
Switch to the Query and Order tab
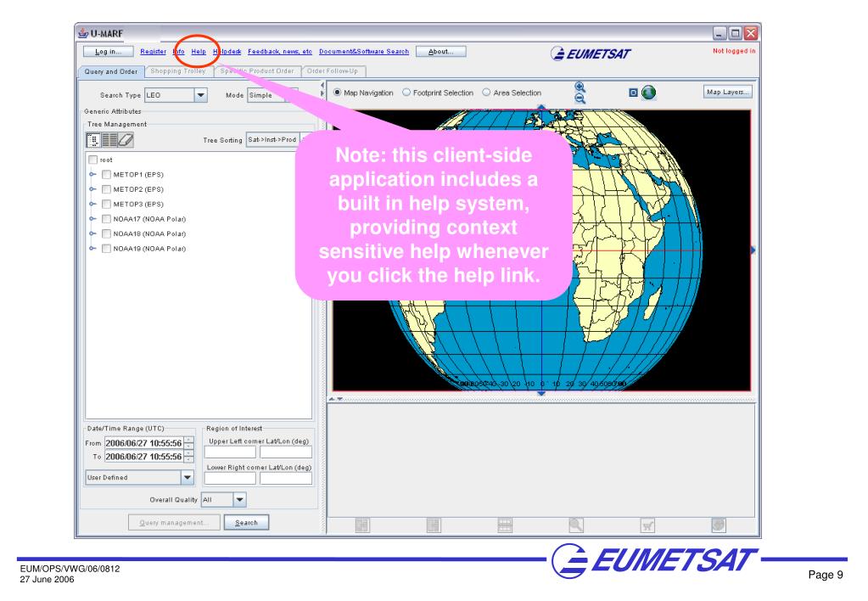pyautogui.click(x=111, y=71)
